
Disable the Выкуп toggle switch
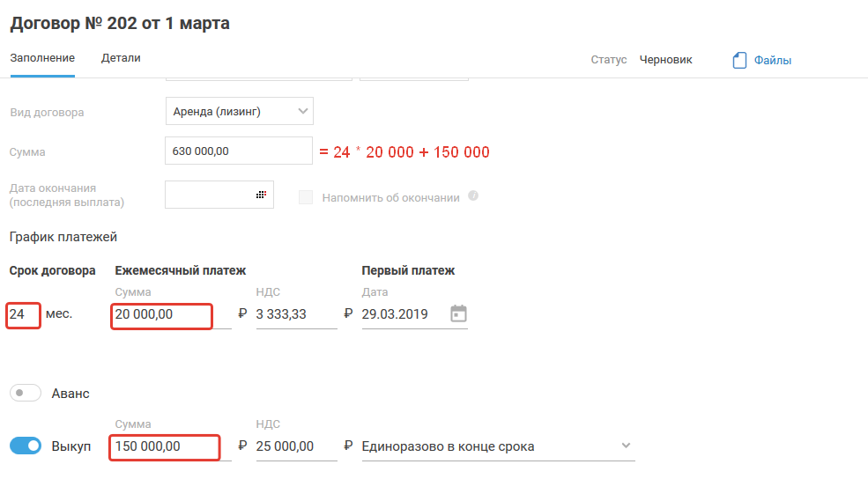click(26, 446)
